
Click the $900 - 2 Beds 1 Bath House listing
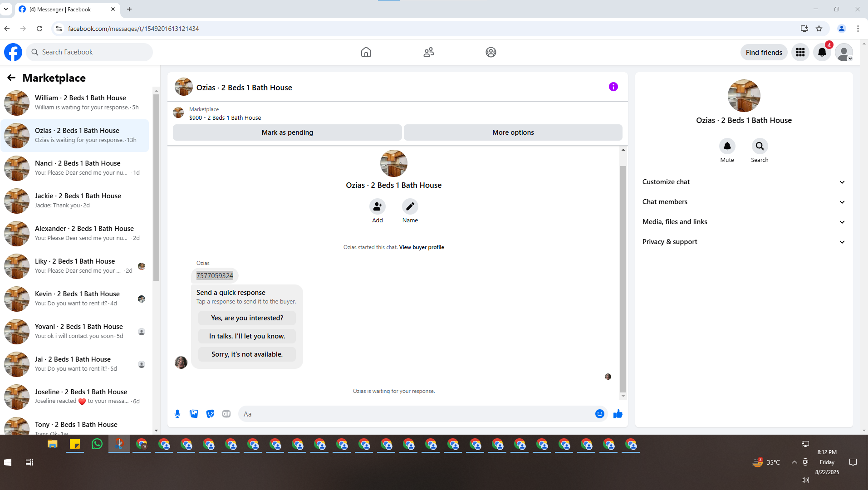pos(225,118)
